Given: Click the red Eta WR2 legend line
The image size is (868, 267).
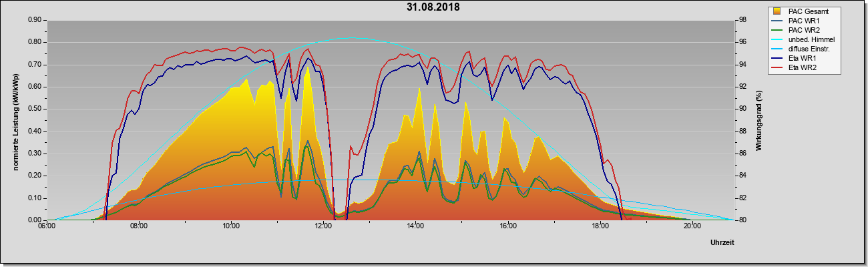Looking at the screenshot, I should coord(778,68).
